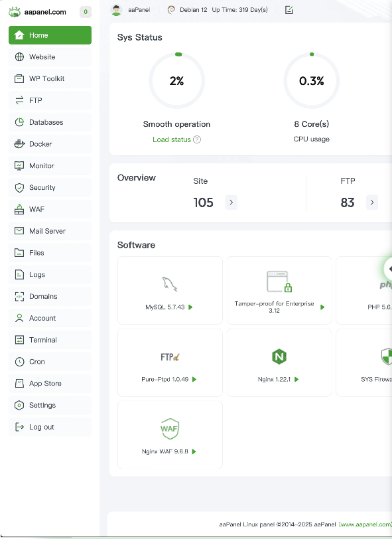The width and height of the screenshot is (392, 539).
Task: Select the Mail Server menu item
Action: point(50,230)
